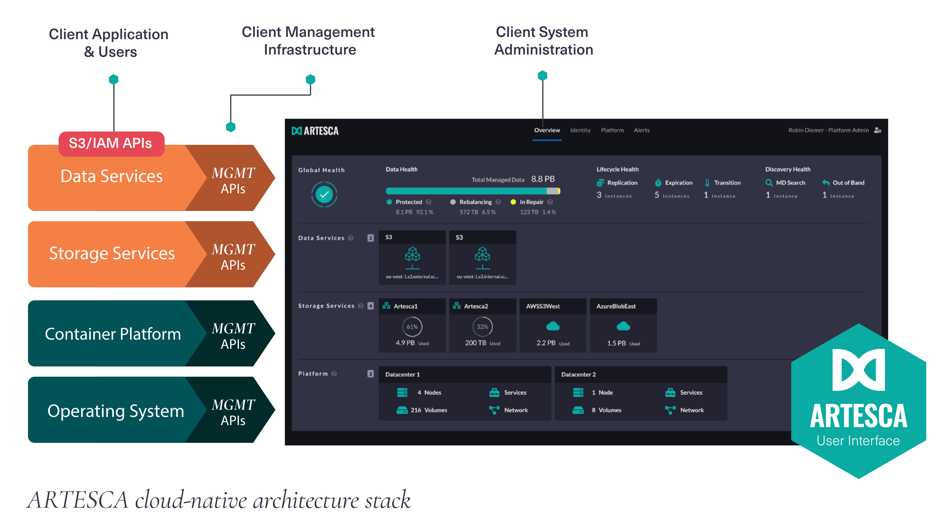The width and height of the screenshot is (950, 527).
Task: Click the Container Platform block in the stack
Action: 112,334
